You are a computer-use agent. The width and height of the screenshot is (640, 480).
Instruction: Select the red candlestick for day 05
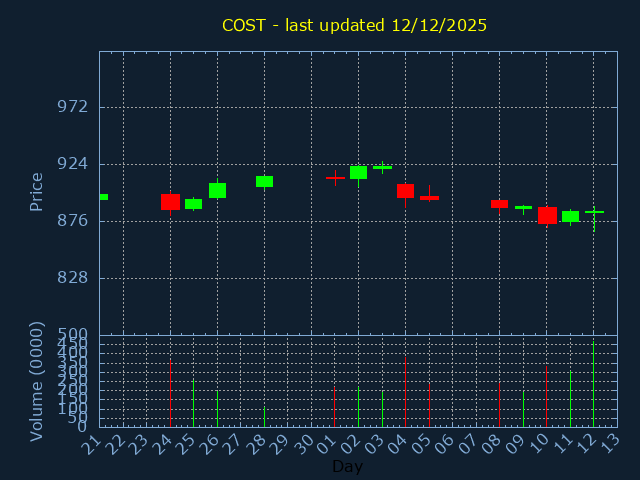pos(429,198)
